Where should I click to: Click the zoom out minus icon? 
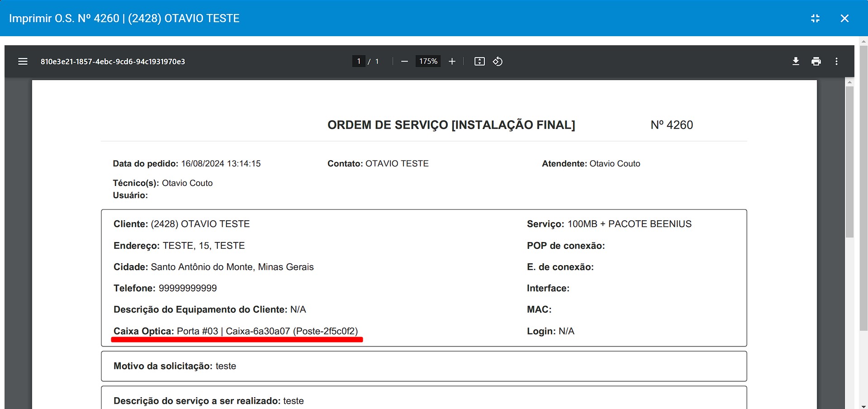point(404,62)
